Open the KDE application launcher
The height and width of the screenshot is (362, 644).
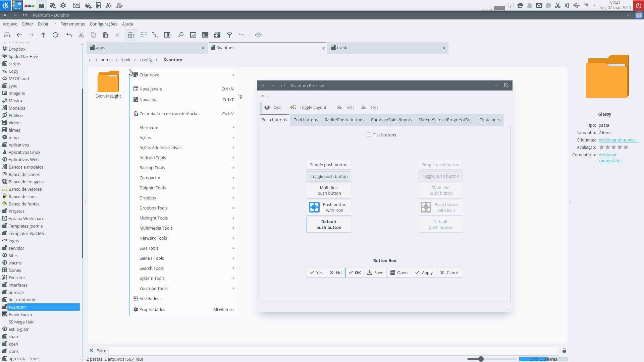[5, 5]
